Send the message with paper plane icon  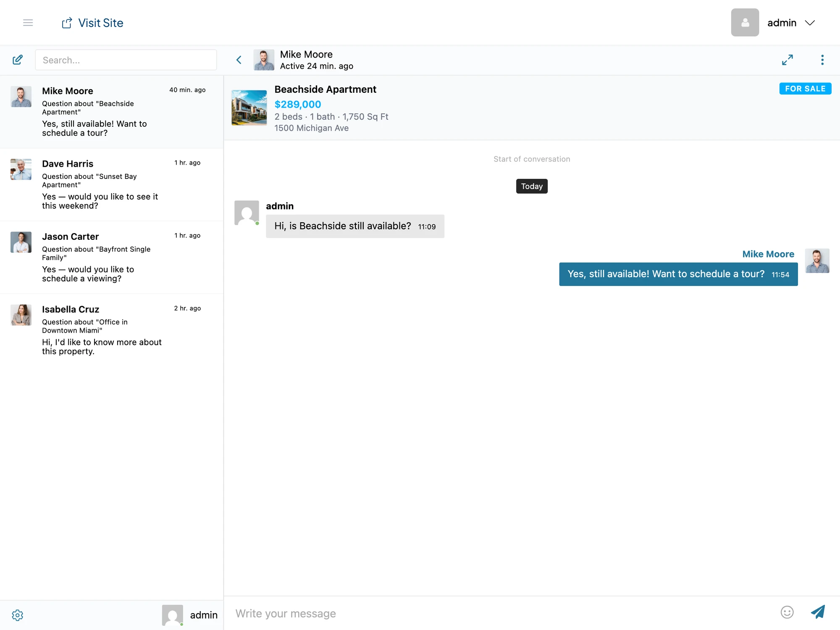pos(818,612)
